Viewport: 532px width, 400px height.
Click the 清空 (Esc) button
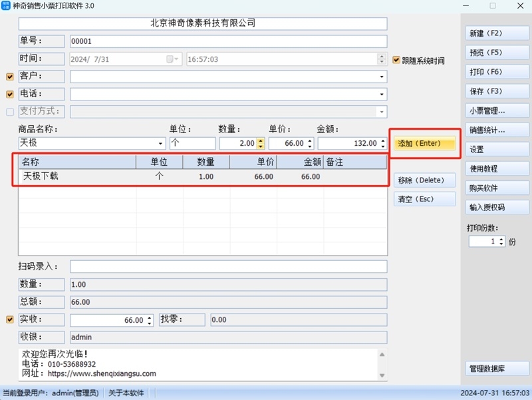point(424,199)
